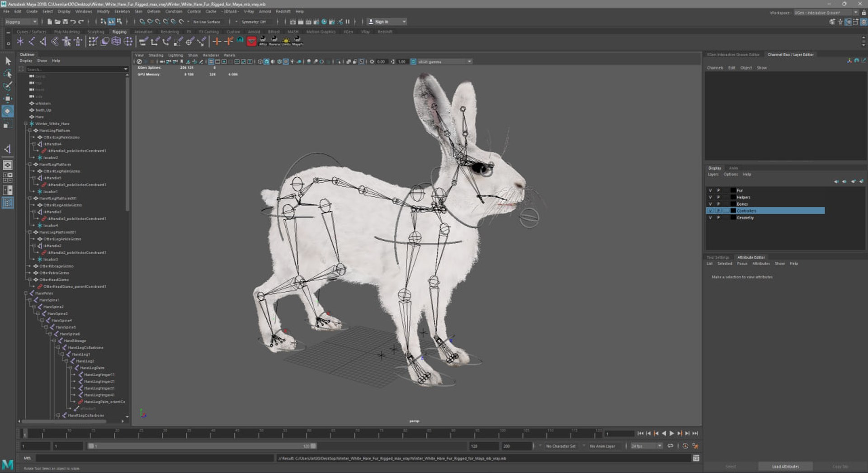Viewport: 868px width, 473px height.
Task: Open Script Editor icon at bottom right
Action: [696, 458]
